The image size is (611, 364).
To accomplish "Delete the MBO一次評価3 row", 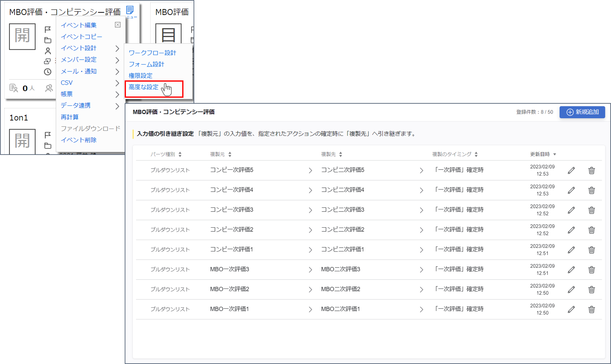I will point(592,270).
